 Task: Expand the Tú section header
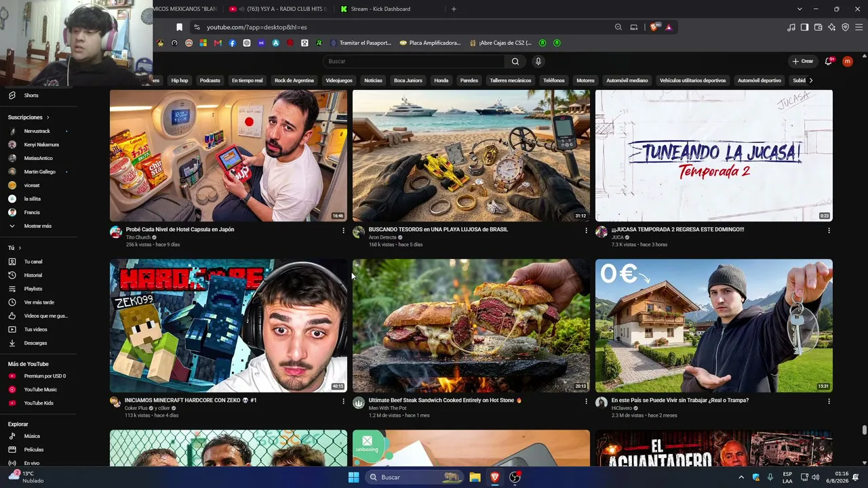pyautogui.click(x=14, y=248)
